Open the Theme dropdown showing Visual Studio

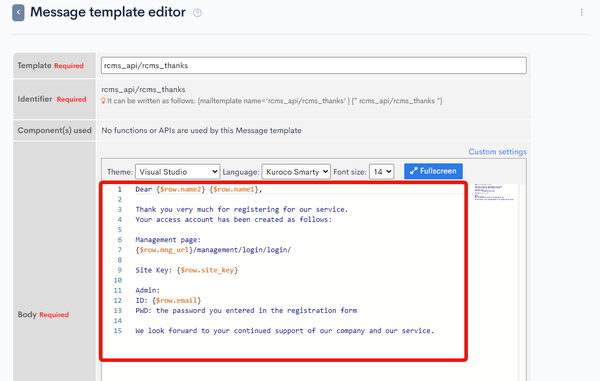point(178,172)
